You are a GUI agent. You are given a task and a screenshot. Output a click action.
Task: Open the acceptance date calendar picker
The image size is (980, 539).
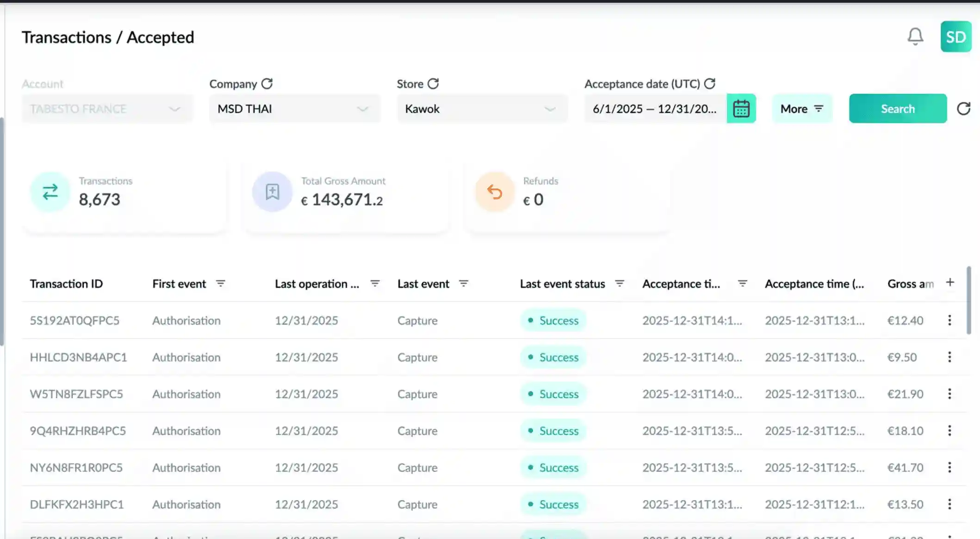pyautogui.click(x=741, y=109)
